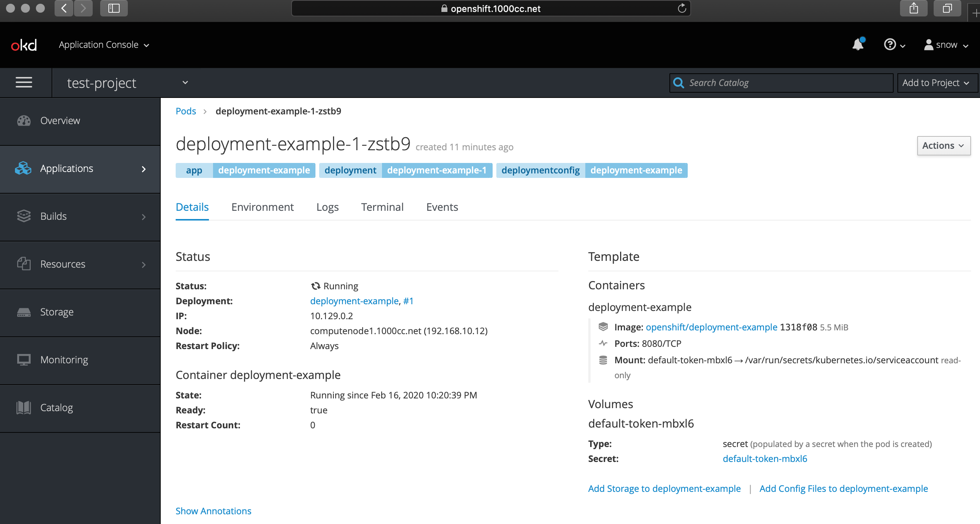Click the okd logo
The width and height of the screenshot is (980, 524).
click(x=24, y=45)
